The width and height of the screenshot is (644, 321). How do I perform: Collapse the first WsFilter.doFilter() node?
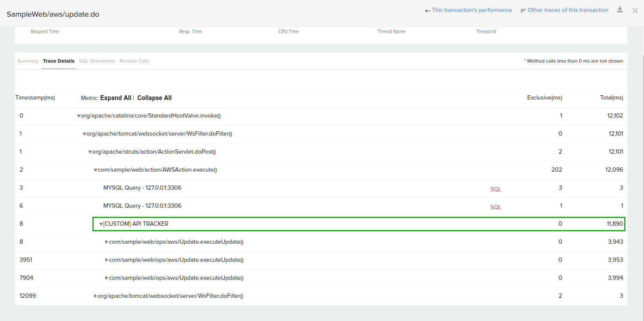tap(84, 134)
